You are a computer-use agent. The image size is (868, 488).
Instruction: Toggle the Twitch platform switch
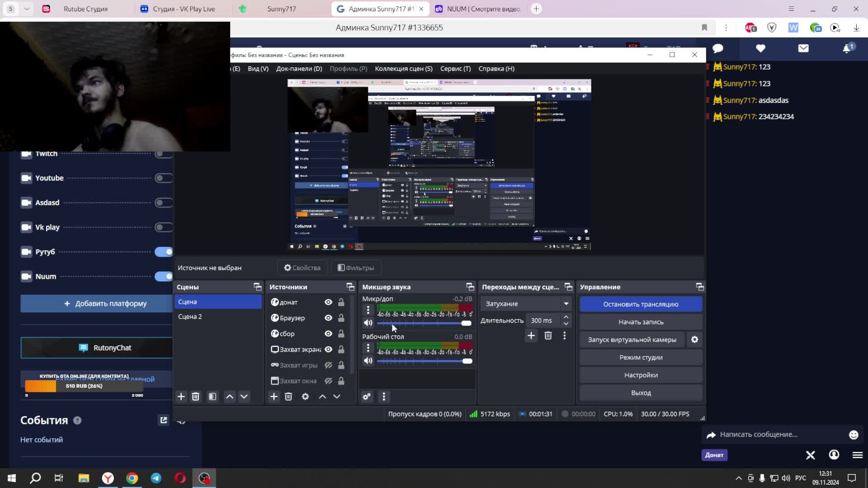(164, 154)
